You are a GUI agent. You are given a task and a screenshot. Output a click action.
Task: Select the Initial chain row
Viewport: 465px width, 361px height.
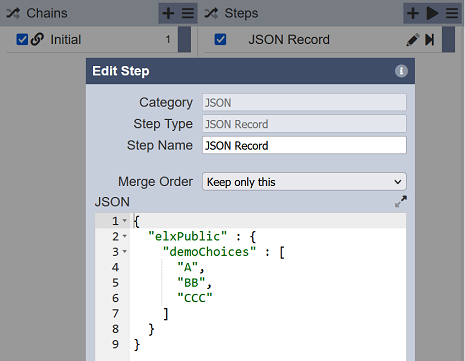coord(92,40)
